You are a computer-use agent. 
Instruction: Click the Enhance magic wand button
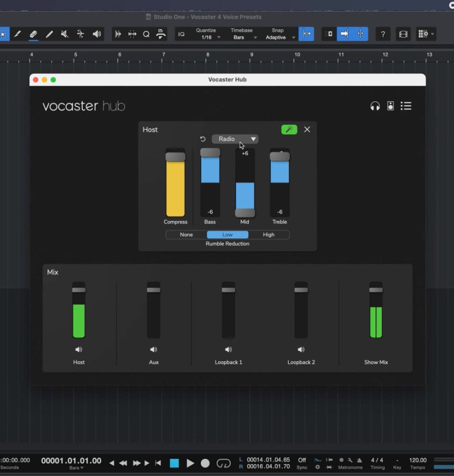(x=289, y=129)
